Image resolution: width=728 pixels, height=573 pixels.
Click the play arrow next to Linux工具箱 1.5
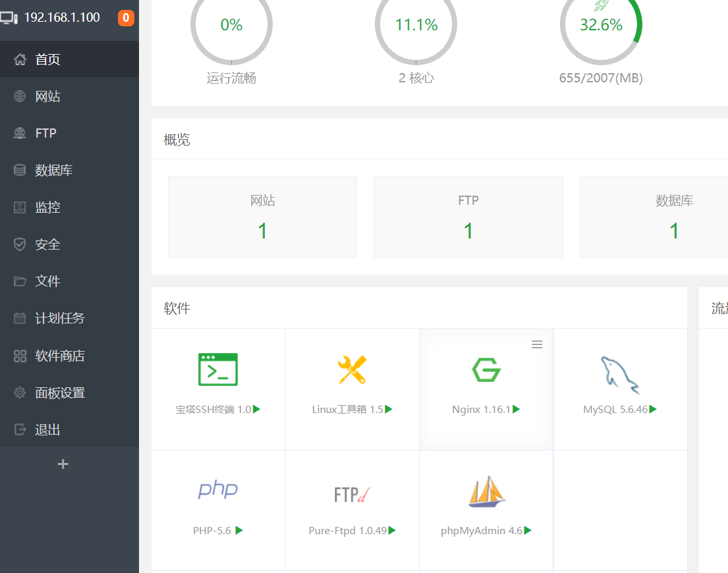pos(389,409)
